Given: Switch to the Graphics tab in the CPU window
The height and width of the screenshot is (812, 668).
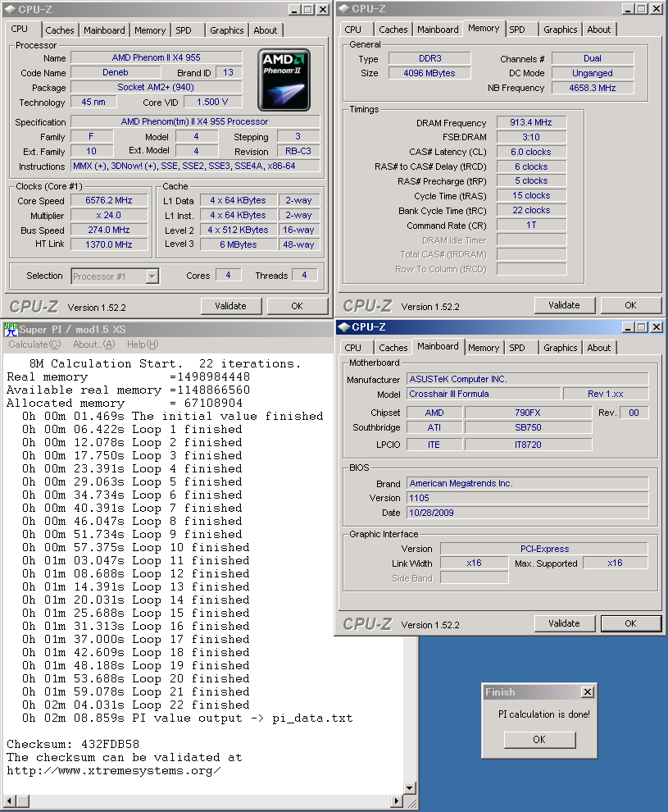Looking at the screenshot, I should (x=226, y=30).
